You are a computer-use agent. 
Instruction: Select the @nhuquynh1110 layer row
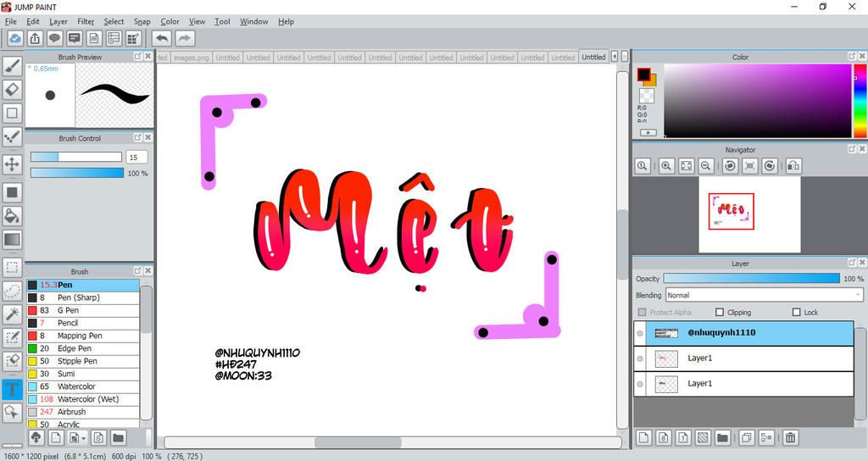click(x=743, y=333)
